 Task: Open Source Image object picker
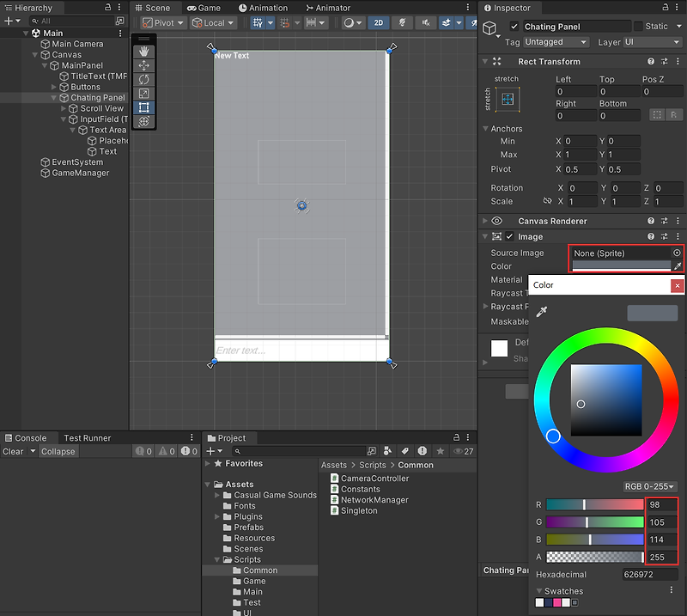pos(677,253)
